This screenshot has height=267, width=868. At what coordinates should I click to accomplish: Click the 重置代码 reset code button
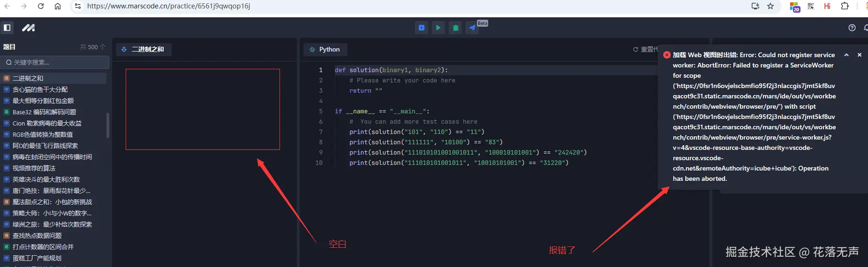[x=646, y=49]
